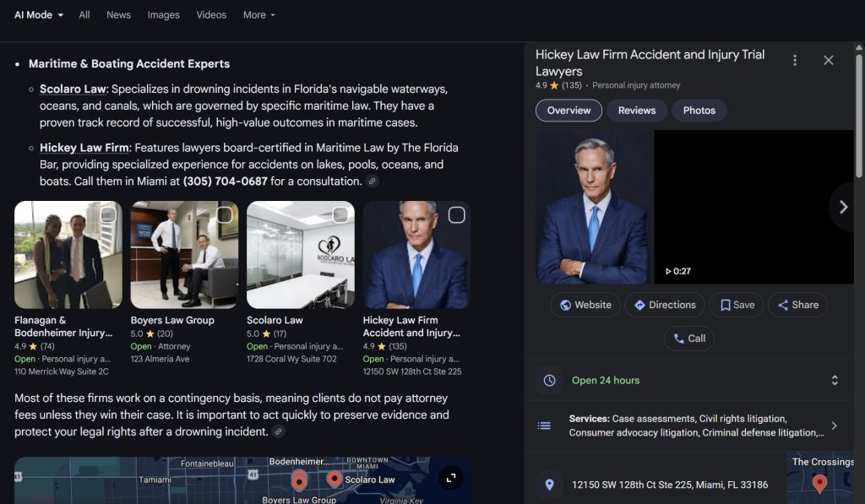Click the Scolaro Law map pin
This screenshot has width=865, height=504.
334,478
